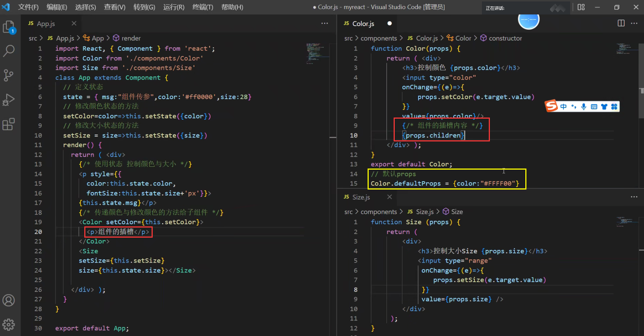
Task: Open the Search view in the activity bar
Action: (9, 51)
